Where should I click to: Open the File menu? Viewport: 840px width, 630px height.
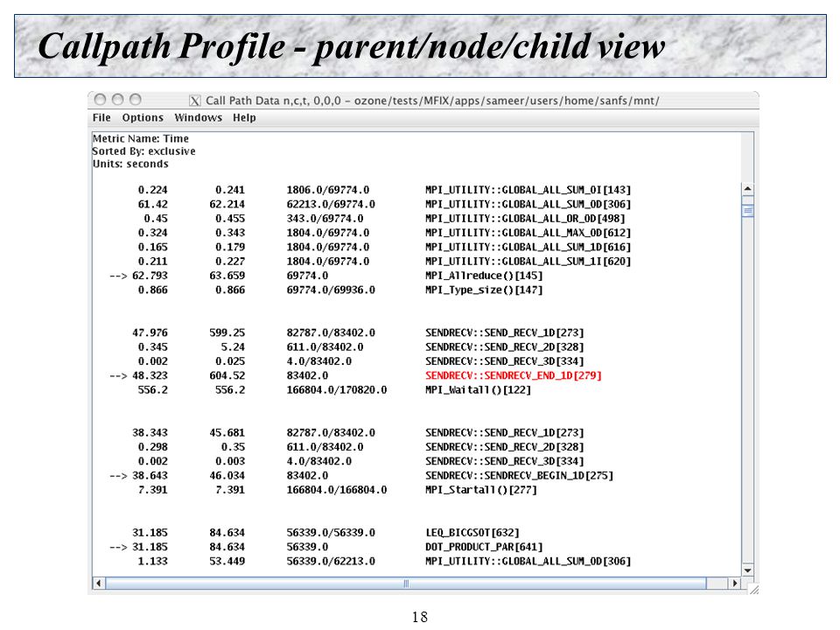pyautogui.click(x=101, y=117)
